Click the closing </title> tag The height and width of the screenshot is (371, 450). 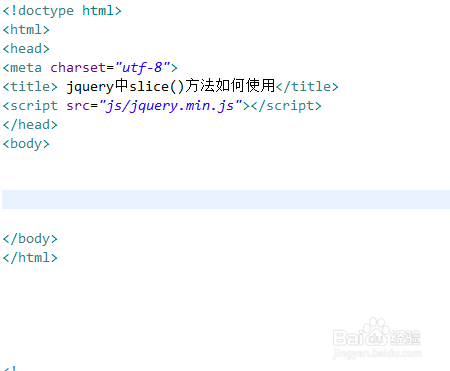[307, 87]
